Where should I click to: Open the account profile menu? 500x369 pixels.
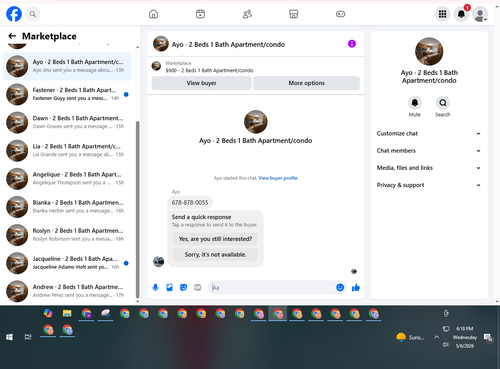tap(480, 14)
